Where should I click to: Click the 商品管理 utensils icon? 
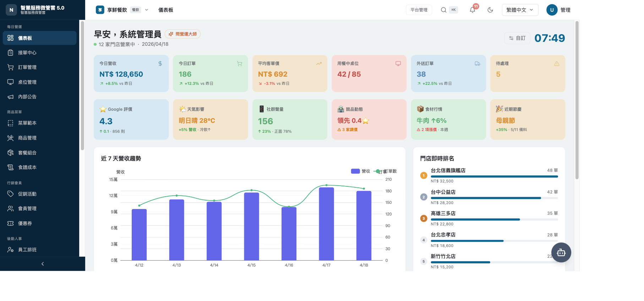10,138
